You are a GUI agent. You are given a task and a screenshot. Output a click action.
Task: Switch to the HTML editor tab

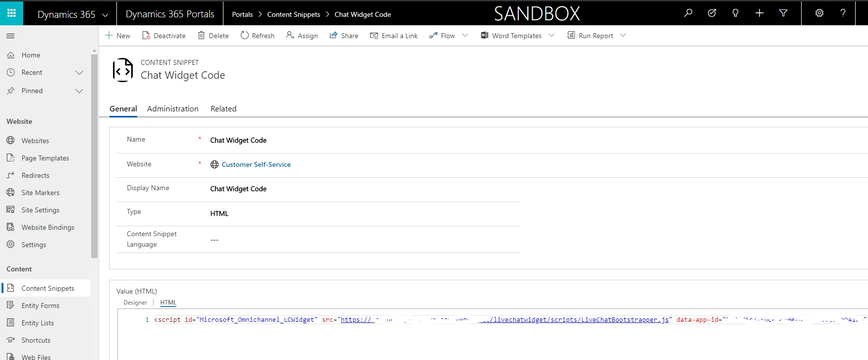(168, 303)
